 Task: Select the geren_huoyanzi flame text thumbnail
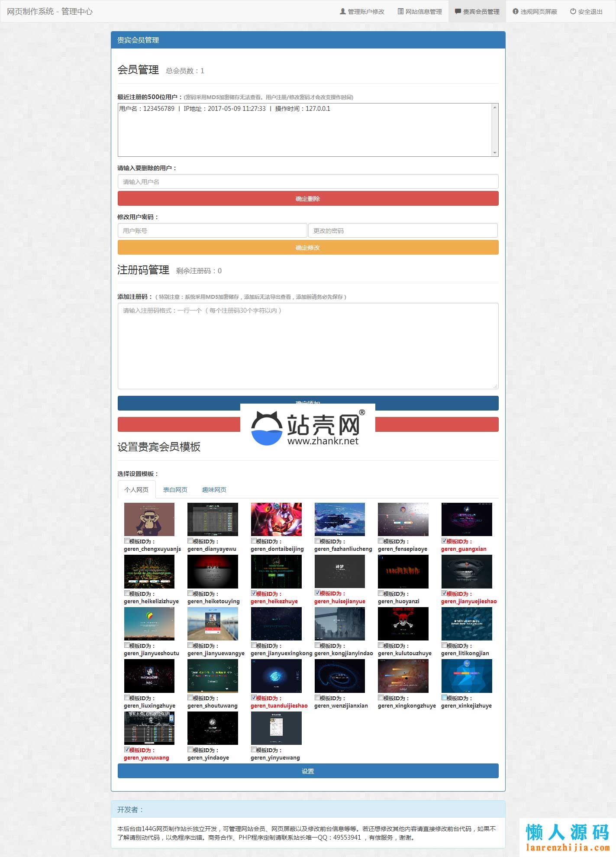403,572
